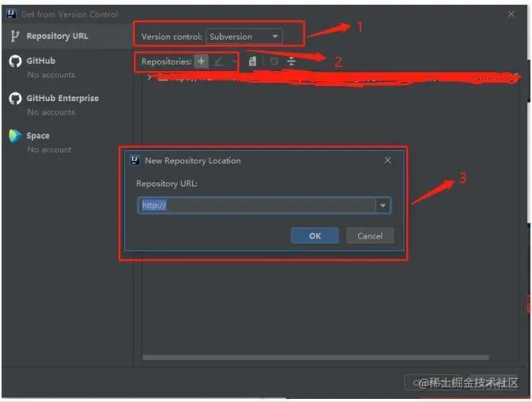Close the New Repository Location dialog

click(x=387, y=160)
